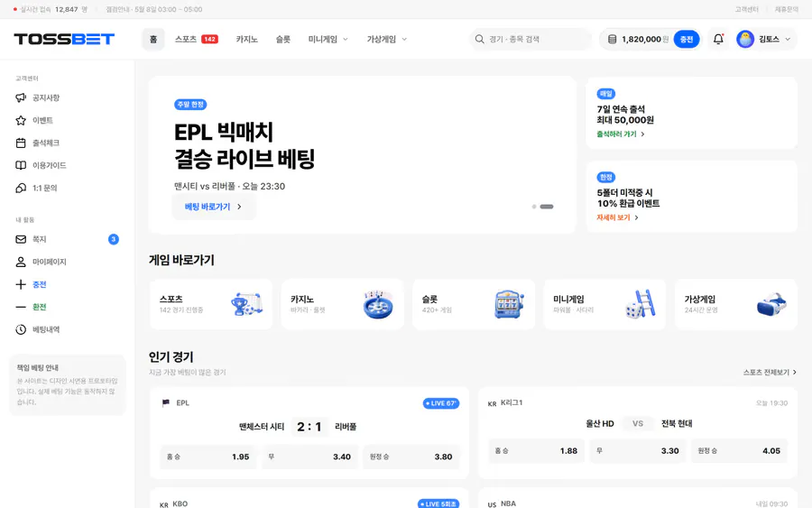
Task: Bet on K리그1 원정 승 odds 4.05
Action: tap(739, 450)
